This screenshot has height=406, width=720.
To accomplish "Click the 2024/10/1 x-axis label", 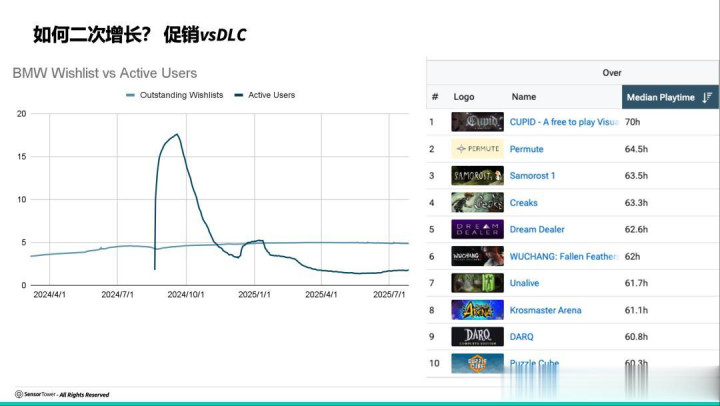I will 186,294.
